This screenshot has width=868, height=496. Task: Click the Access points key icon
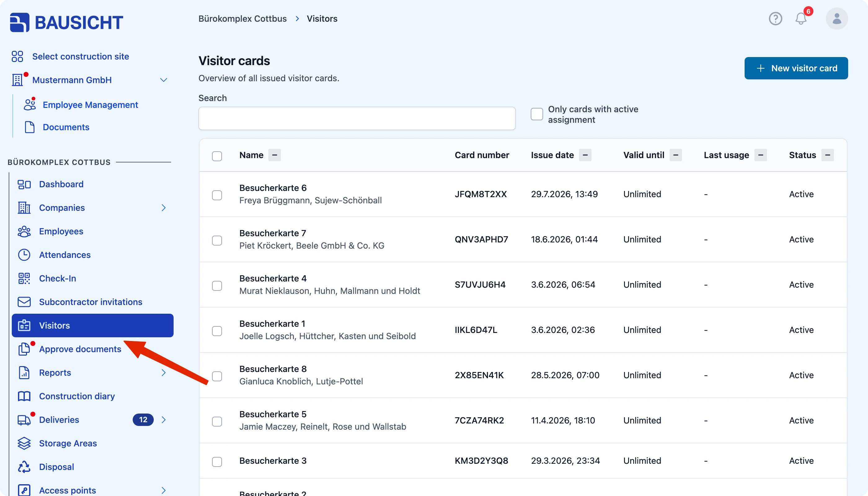(x=24, y=490)
